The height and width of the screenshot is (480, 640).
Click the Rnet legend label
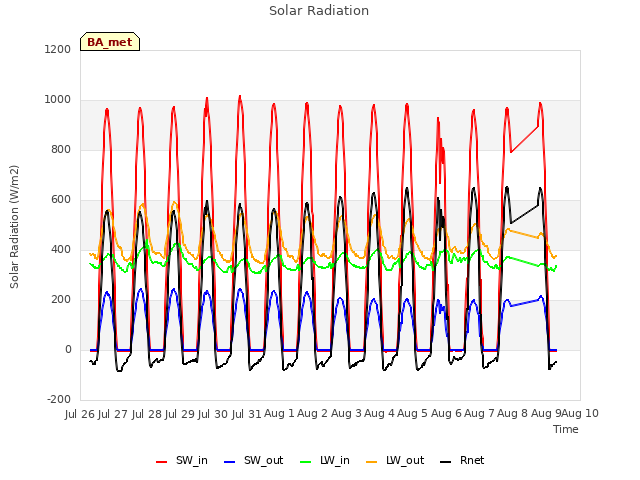point(472,460)
